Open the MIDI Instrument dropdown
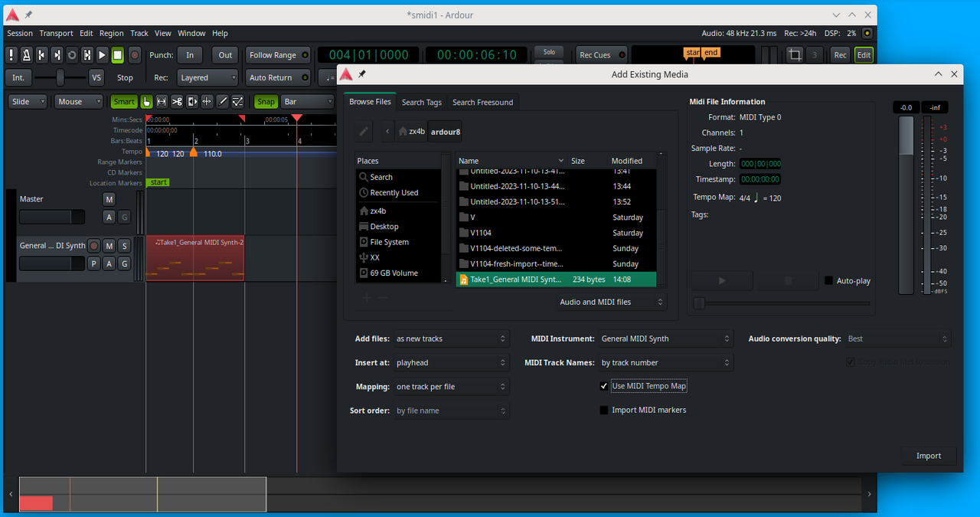The width and height of the screenshot is (980, 517). pos(665,339)
